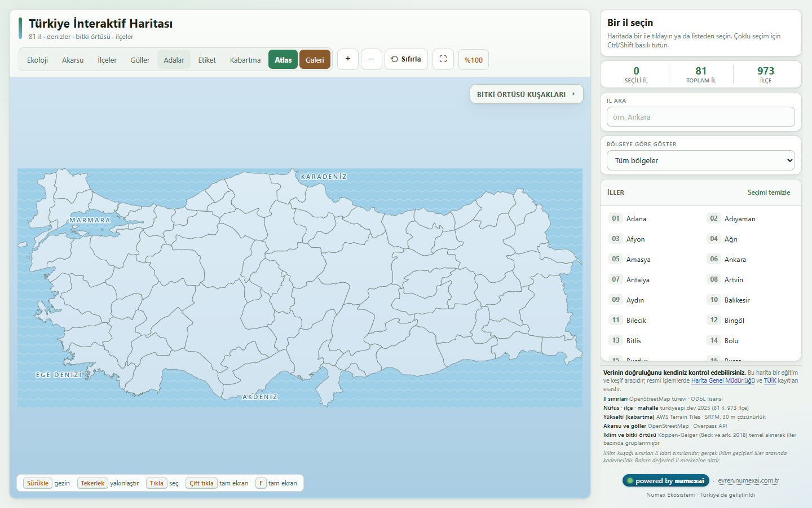The image size is (812, 508).
Task: Choose Afyon in the İller list
Action: point(652,239)
